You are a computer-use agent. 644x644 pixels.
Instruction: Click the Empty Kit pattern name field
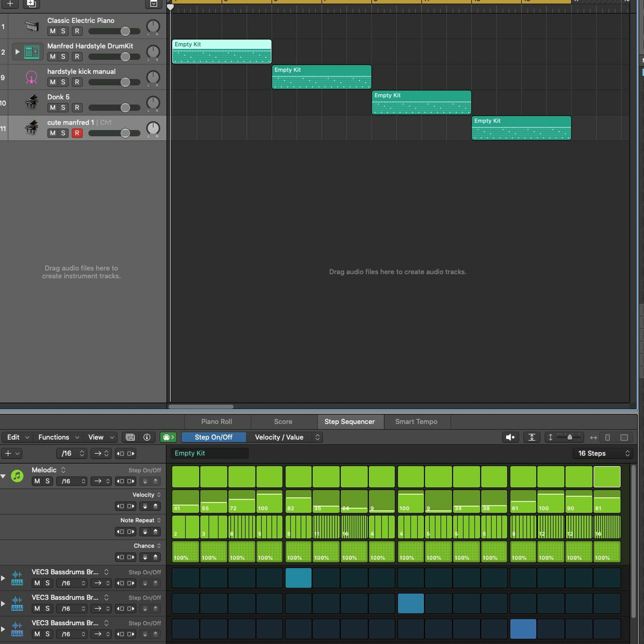(x=210, y=453)
